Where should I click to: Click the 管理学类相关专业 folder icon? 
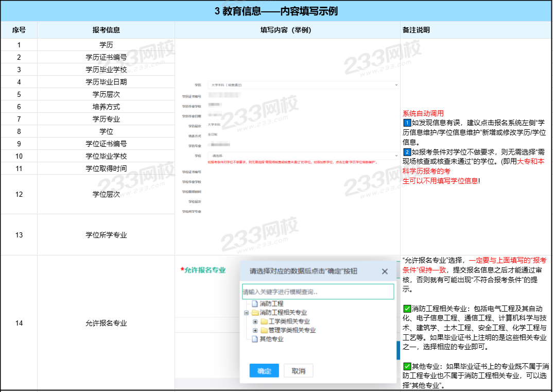click(264, 330)
